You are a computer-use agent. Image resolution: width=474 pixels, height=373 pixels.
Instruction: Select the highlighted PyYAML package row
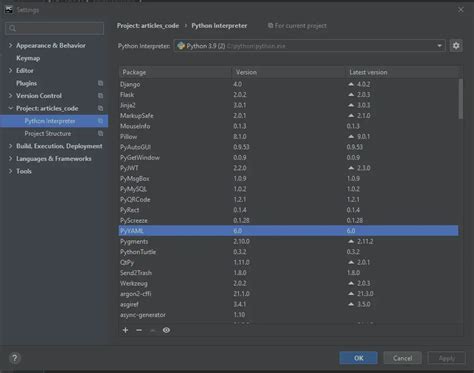click(x=289, y=231)
